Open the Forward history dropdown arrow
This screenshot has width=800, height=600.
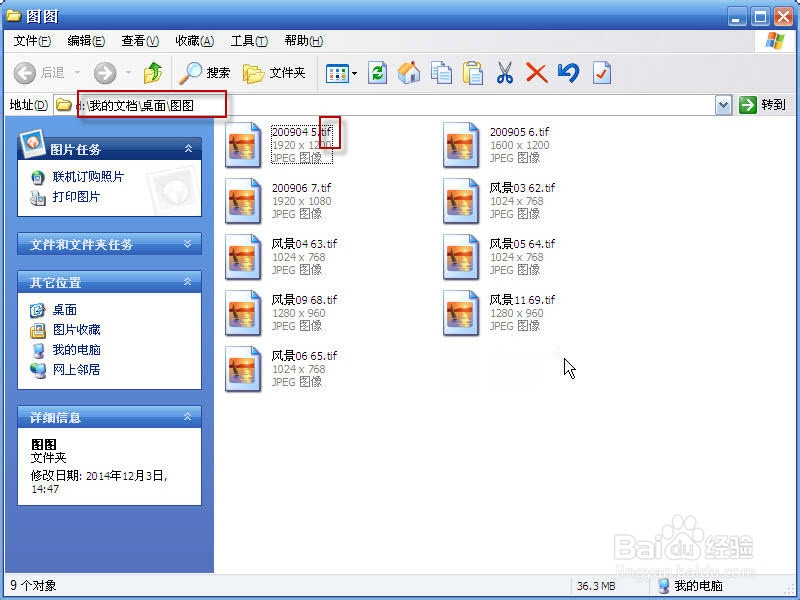[128, 73]
